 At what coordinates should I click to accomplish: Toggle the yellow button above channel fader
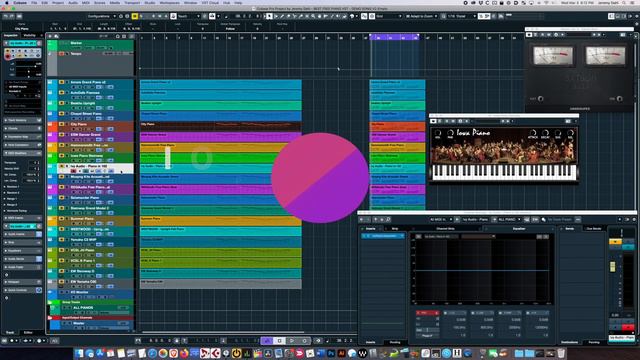pyautogui.click(x=615, y=242)
